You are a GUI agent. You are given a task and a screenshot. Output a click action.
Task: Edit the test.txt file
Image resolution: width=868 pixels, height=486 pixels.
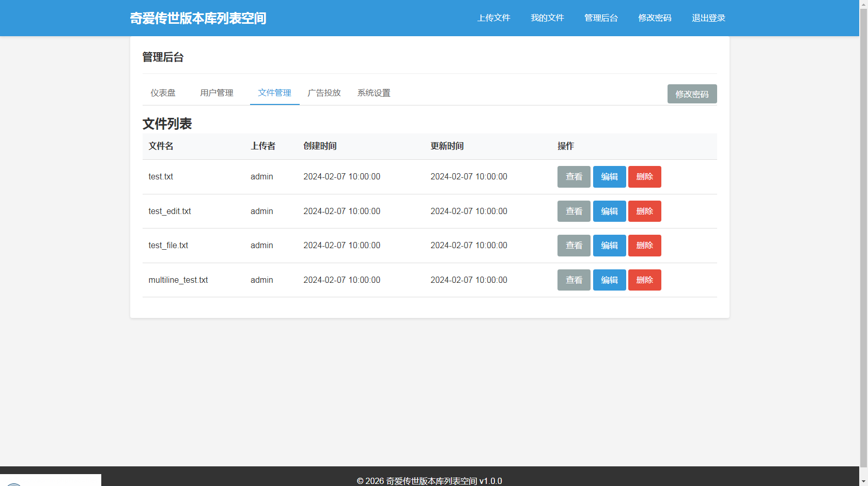point(609,177)
